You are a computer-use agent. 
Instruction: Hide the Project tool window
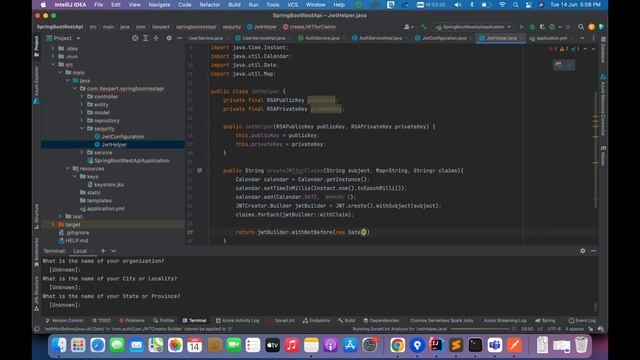(180, 38)
